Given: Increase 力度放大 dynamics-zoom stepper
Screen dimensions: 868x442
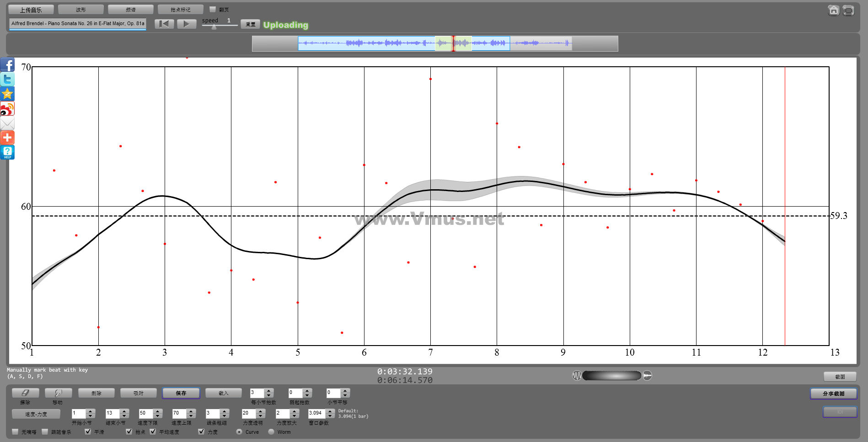Looking at the screenshot, I should pyautogui.click(x=295, y=411).
